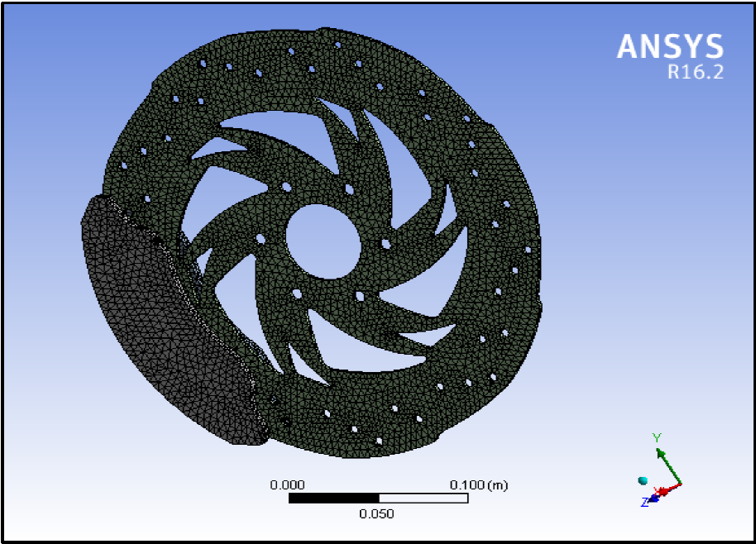Click the red X-axis arrow on the triad
756x544 pixels.
[668, 489]
